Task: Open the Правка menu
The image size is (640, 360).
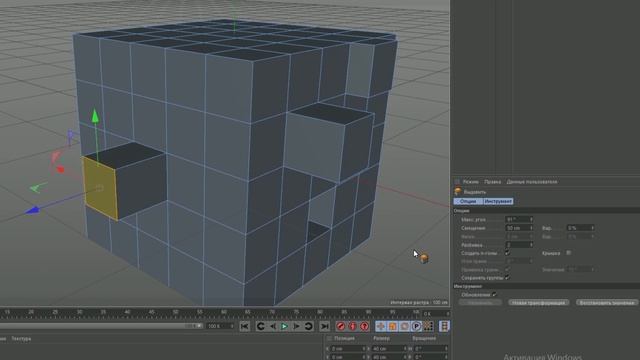Action: (492, 182)
